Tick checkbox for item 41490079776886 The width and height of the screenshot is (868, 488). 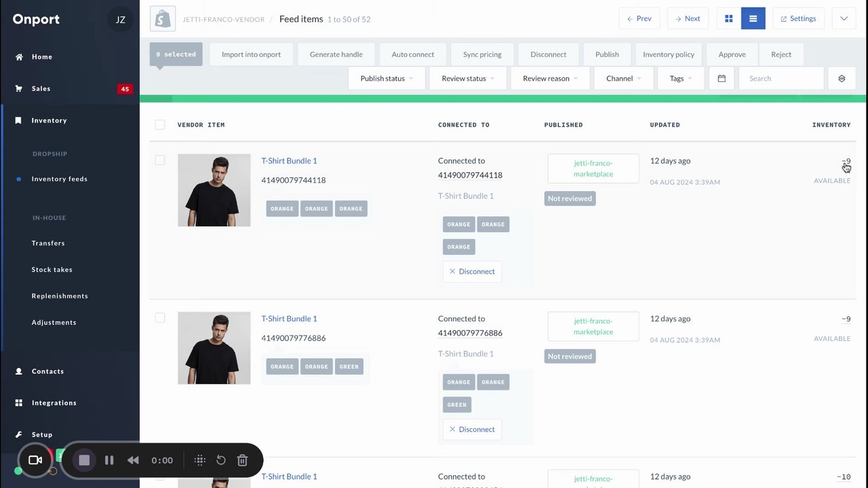(160, 318)
